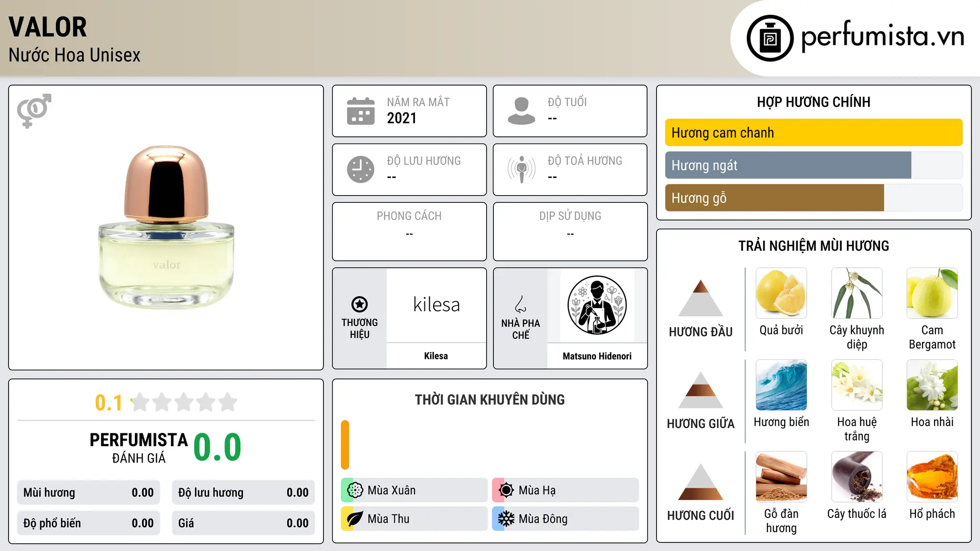
Task: Click the sandalwood note image
Action: (781, 477)
